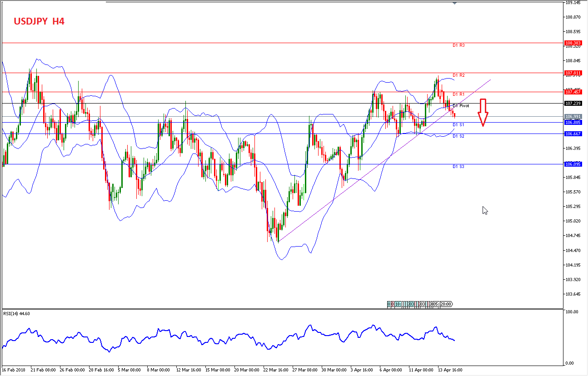Click the 20 Mar 00:00 date label

[247, 370]
